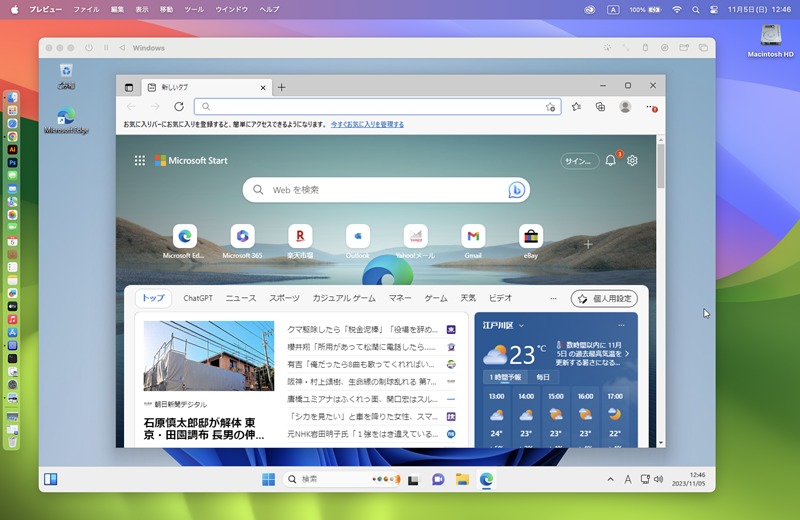Add a new quick link shortcut

588,244
